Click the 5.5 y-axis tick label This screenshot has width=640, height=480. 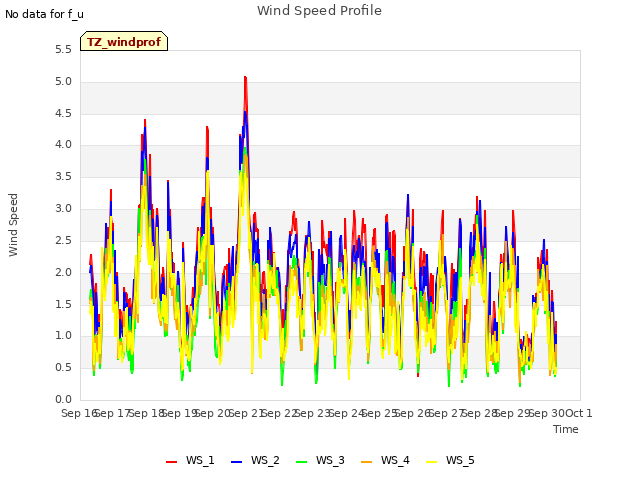click(63, 50)
